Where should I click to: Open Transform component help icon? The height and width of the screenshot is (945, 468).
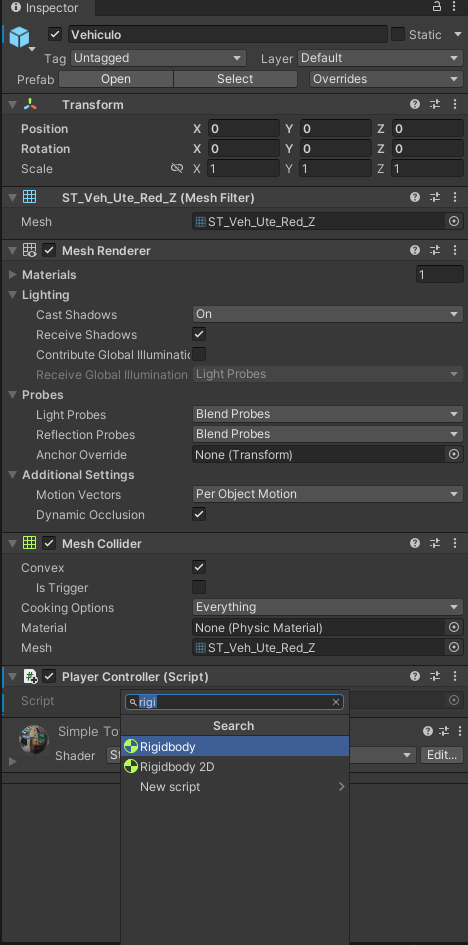click(415, 104)
